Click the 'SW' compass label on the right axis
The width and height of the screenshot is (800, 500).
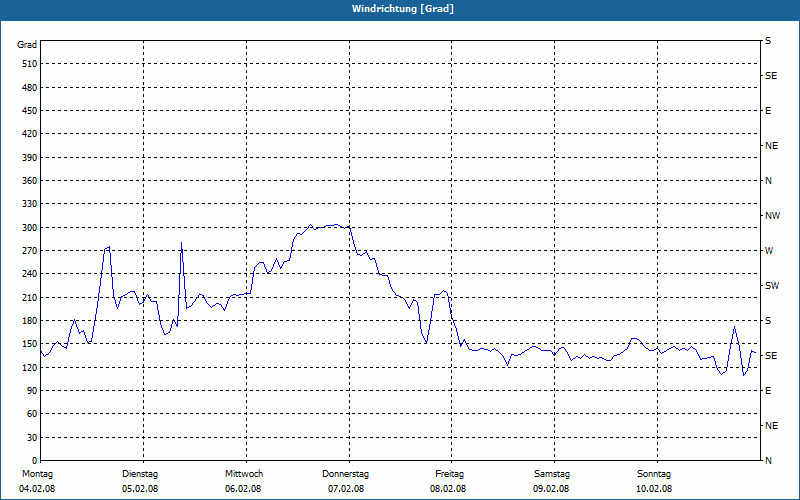pyautogui.click(x=772, y=286)
